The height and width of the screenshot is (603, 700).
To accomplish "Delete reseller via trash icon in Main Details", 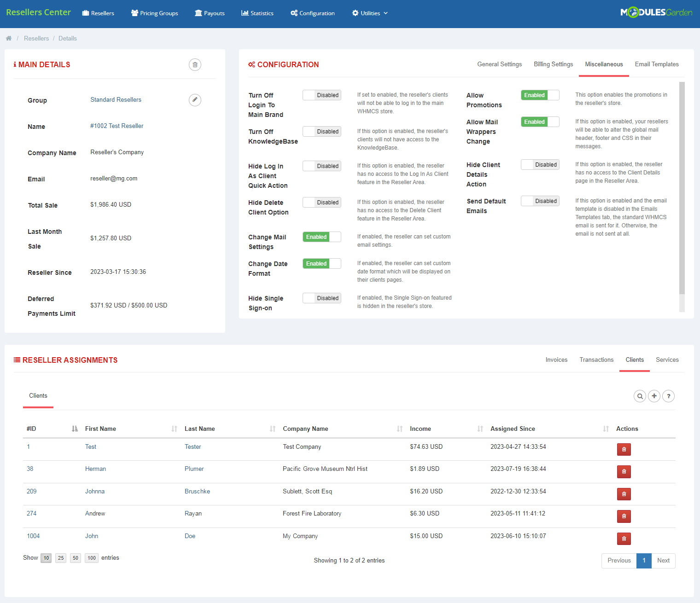I will click(x=195, y=64).
